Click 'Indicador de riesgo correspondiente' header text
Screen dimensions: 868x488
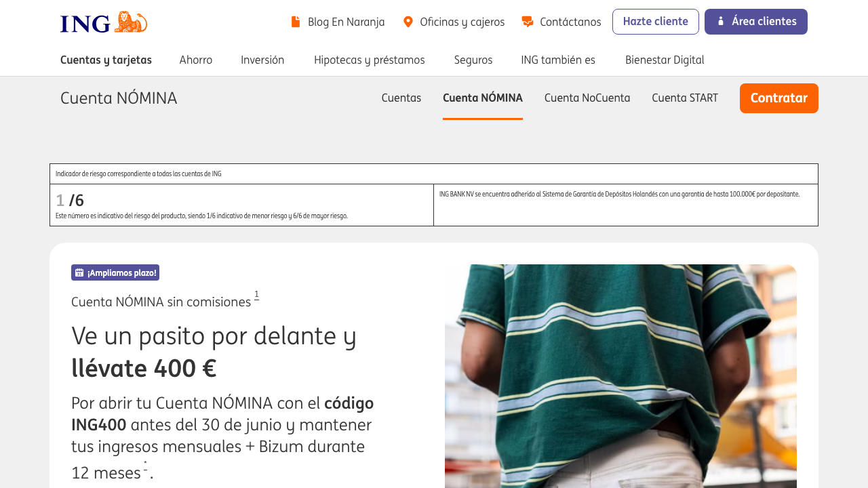pos(138,174)
